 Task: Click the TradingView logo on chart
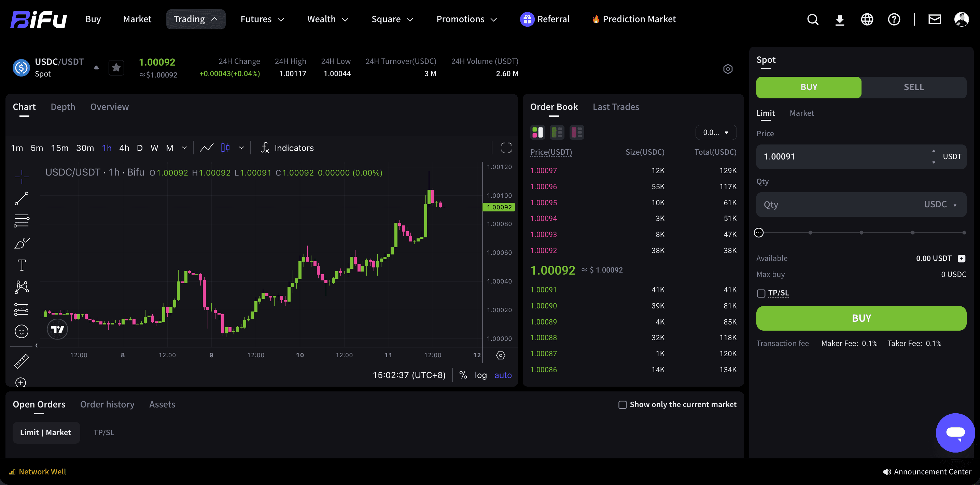(x=57, y=329)
